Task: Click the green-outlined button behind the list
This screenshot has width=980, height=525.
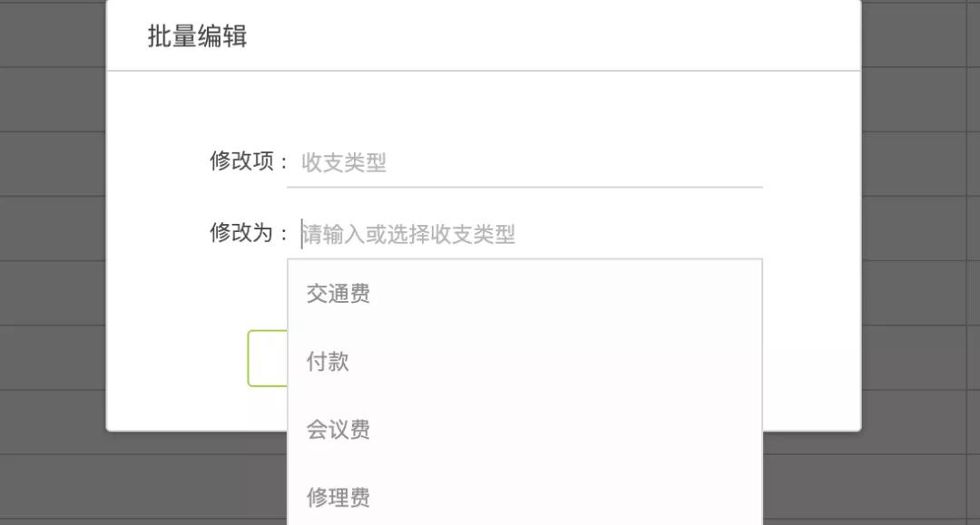Action: pos(267,358)
